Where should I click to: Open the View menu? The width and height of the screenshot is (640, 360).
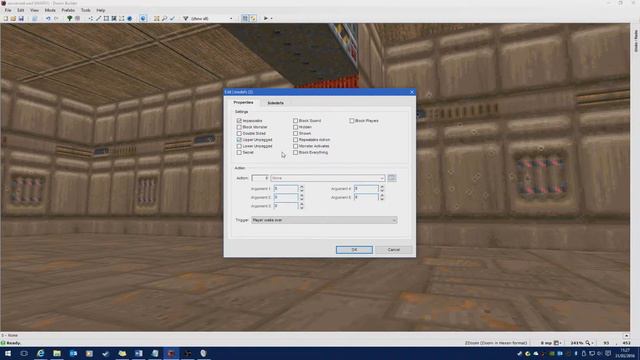pos(35,10)
